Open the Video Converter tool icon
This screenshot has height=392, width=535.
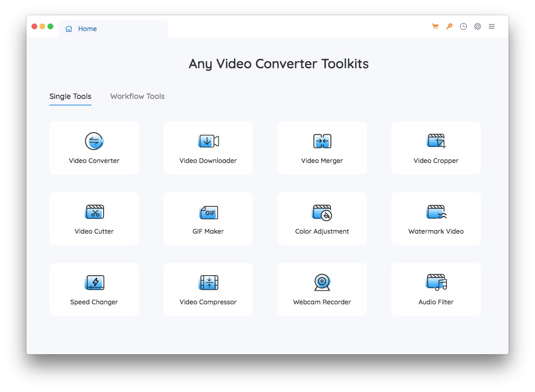(94, 141)
